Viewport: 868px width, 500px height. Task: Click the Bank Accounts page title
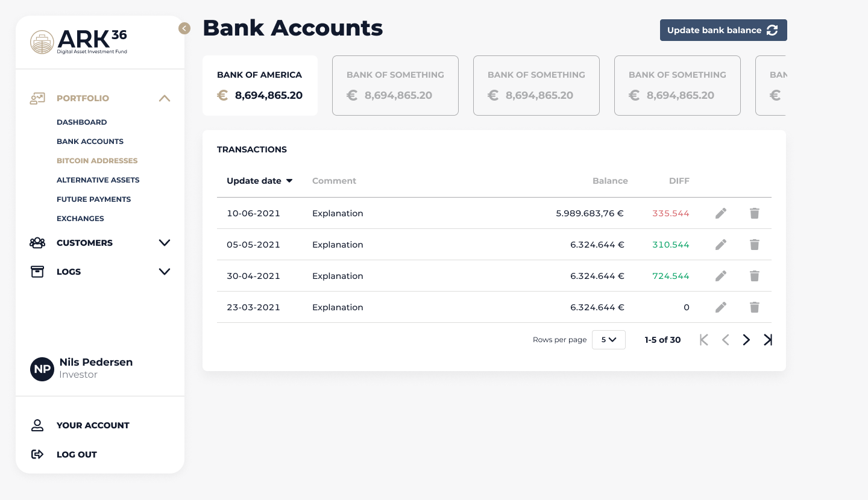click(x=293, y=28)
